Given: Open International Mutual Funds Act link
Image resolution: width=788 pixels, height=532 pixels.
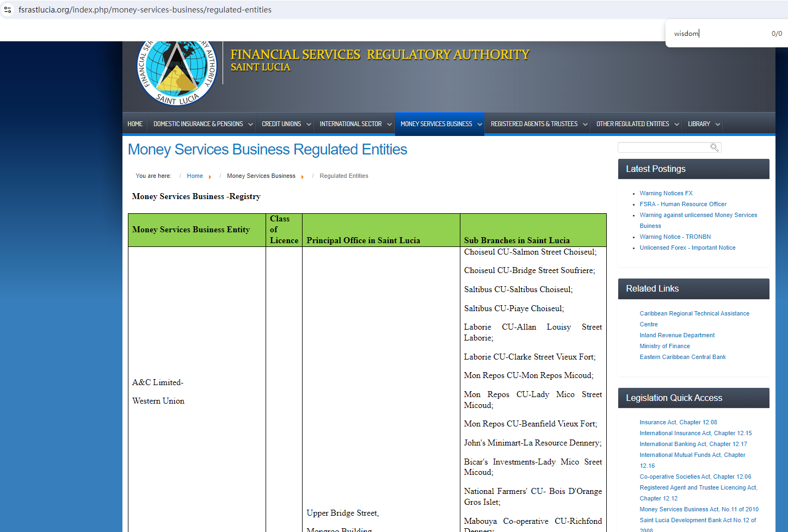Looking at the screenshot, I should pos(692,460).
